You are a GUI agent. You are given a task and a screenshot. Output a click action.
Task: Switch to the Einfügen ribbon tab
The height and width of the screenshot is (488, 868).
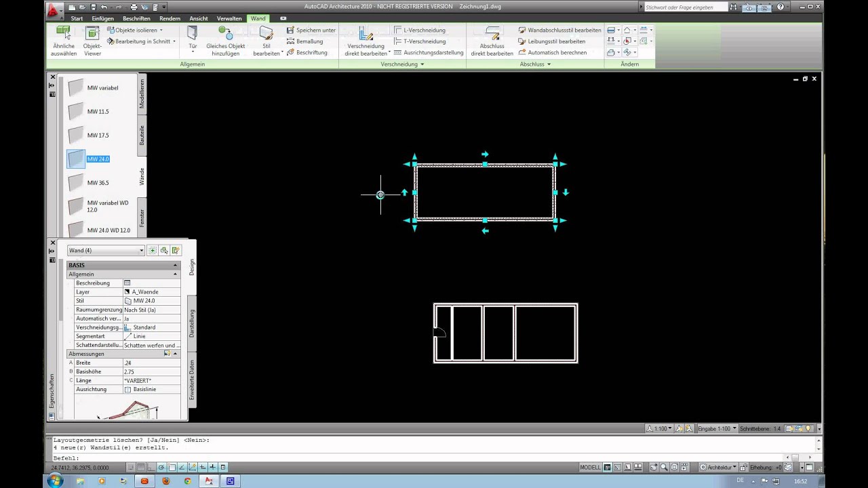coord(102,18)
